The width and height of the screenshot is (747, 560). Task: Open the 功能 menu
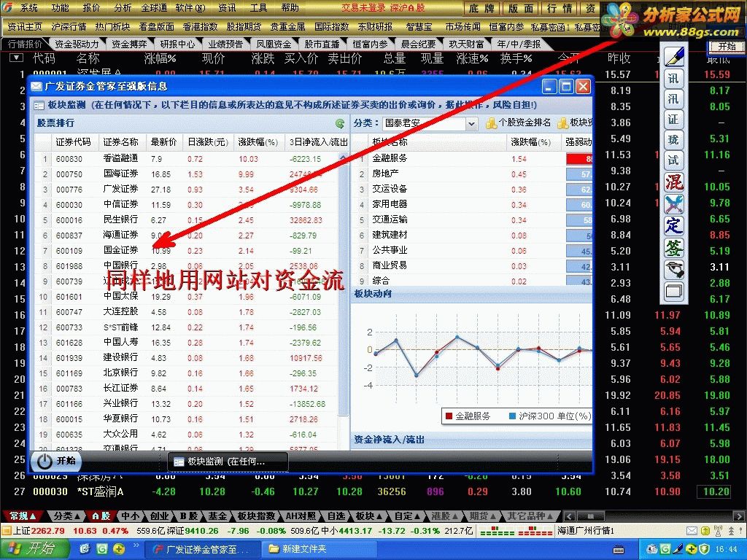[x=60, y=7]
